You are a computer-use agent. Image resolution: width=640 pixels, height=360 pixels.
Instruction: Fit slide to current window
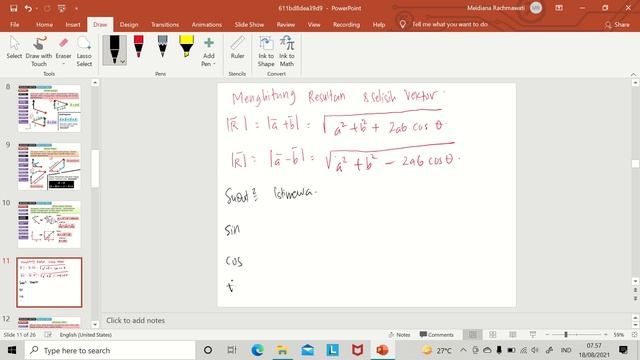click(x=634, y=335)
